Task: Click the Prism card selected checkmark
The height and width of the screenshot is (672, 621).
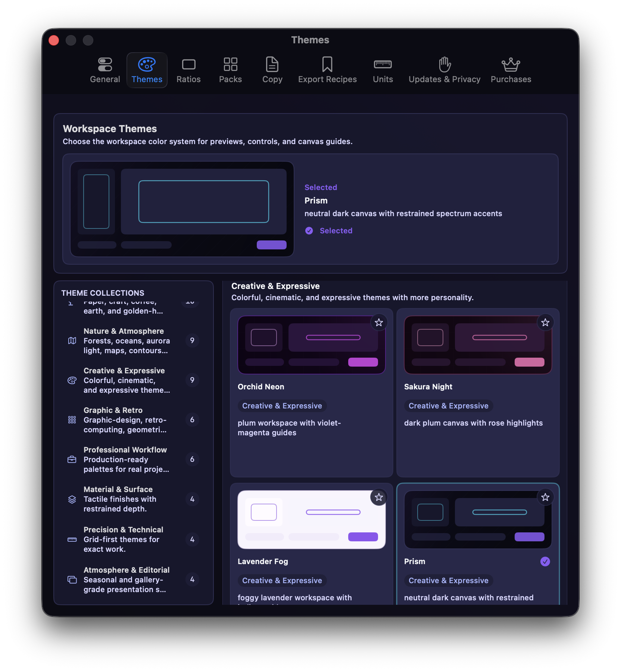Action: (x=545, y=561)
